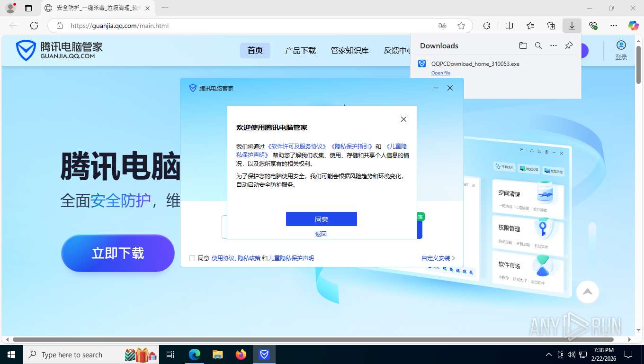Open the Copilot icon
Screen dimensions: 644x364
click(633, 26)
